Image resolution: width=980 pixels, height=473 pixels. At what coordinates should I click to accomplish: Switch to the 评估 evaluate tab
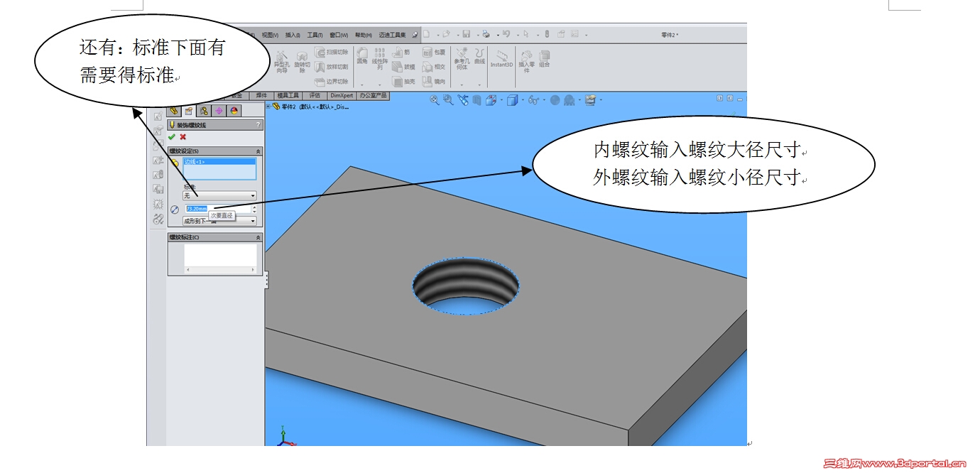point(315,95)
